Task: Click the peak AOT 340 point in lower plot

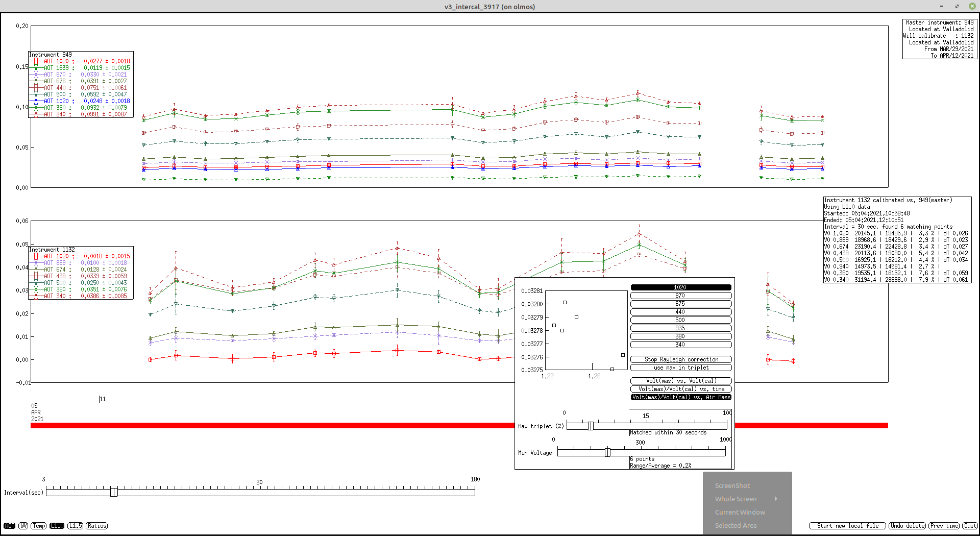Action: pos(639,234)
